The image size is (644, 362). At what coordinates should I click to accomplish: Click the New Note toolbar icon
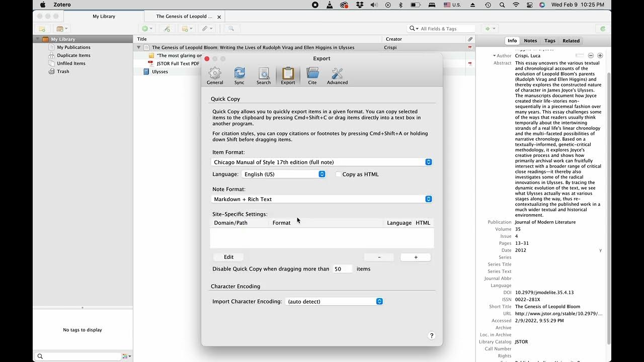click(187, 29)
